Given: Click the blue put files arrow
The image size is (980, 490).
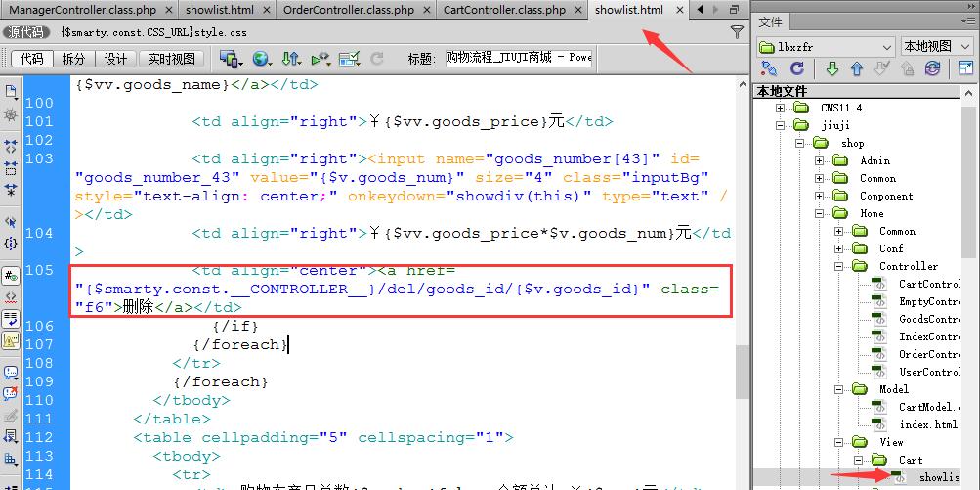Looking at the screenshot, I should click(x=857, y=68).
